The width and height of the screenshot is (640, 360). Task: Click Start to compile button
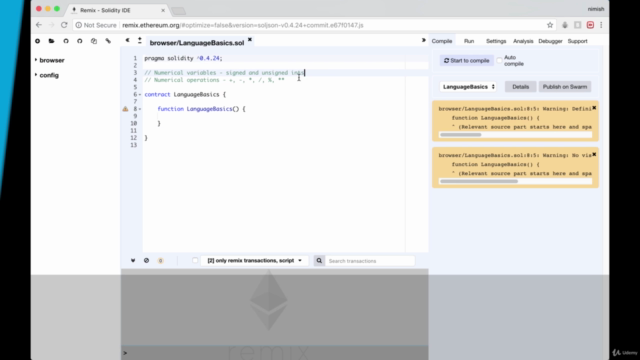click(467, 60)
